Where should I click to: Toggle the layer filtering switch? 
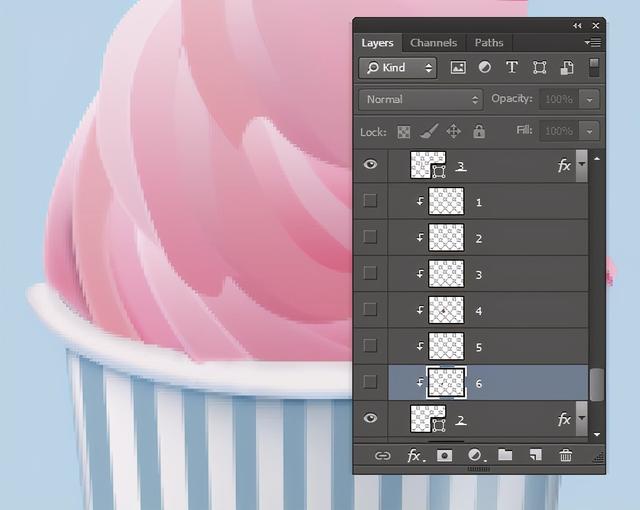pyautogui.click(x=594, y=68)
